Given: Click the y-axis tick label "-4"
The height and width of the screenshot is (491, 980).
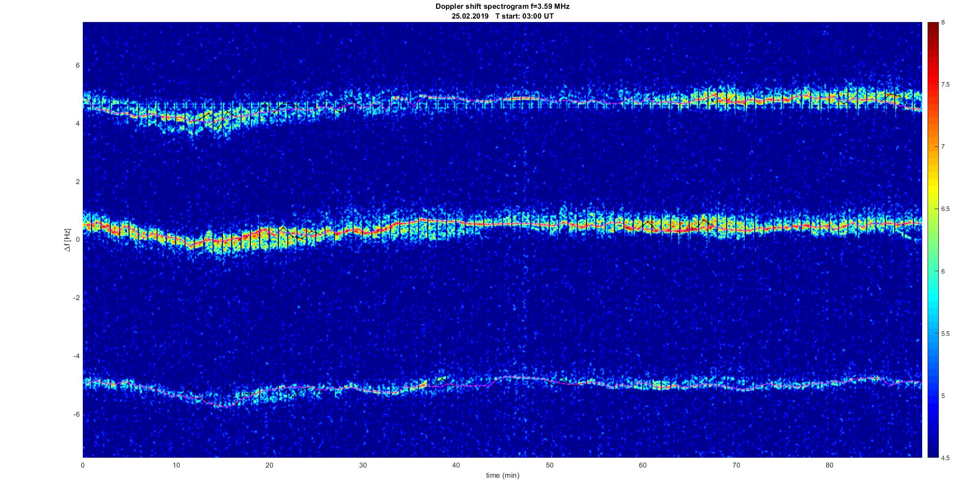Looking at the screenshot, I should (76, 356).
